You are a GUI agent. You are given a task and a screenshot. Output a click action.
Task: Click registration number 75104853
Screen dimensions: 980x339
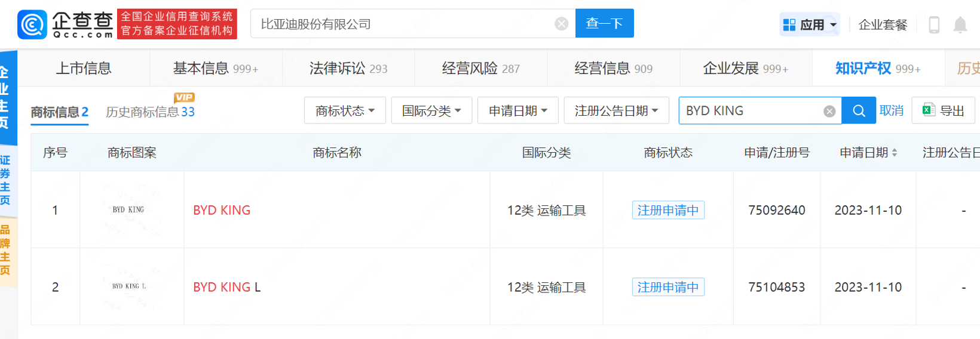777,287
